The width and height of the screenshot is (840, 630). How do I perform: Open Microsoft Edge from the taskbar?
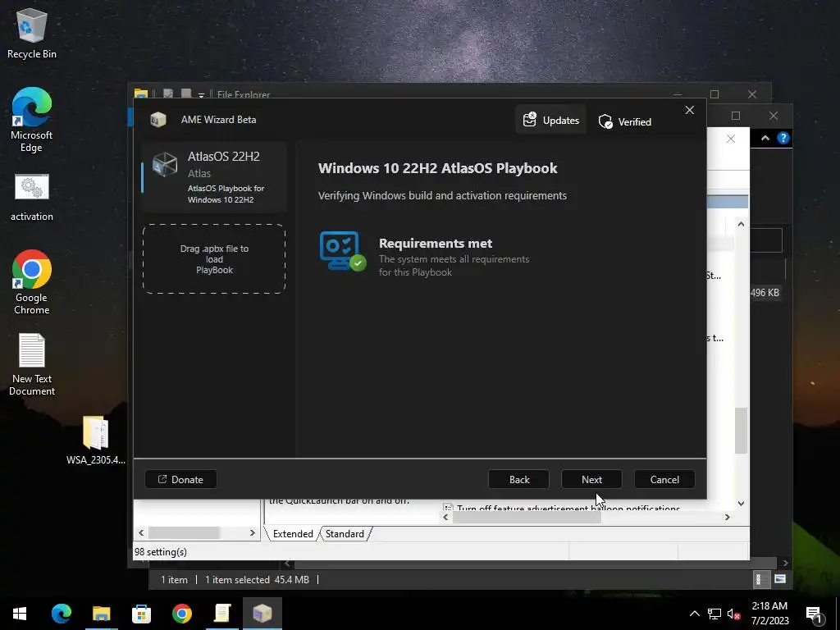tap(61, 614)
